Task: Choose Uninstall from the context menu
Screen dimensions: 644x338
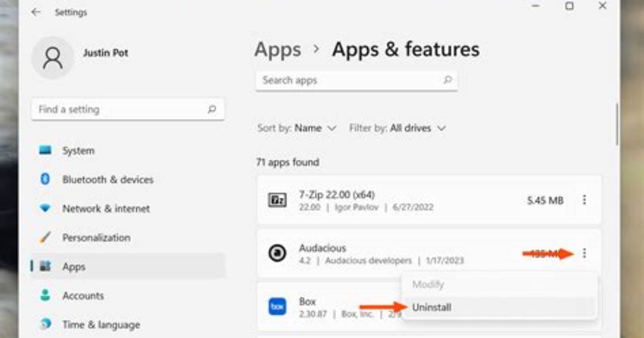Action: pos(500,307)
